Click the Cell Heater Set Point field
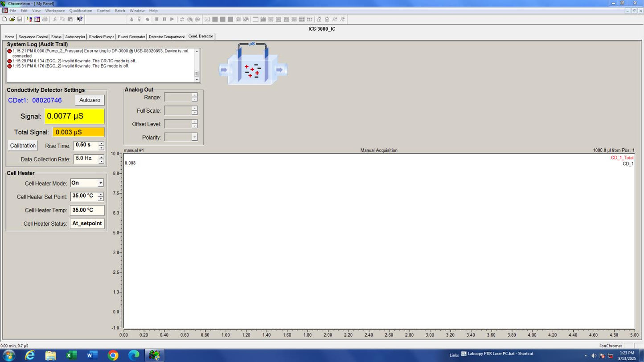This screenshot has height=362, width=644. 83,196
